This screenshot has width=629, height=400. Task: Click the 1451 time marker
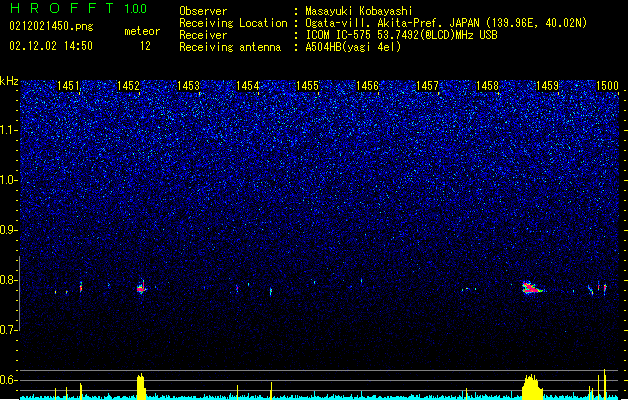69,86
